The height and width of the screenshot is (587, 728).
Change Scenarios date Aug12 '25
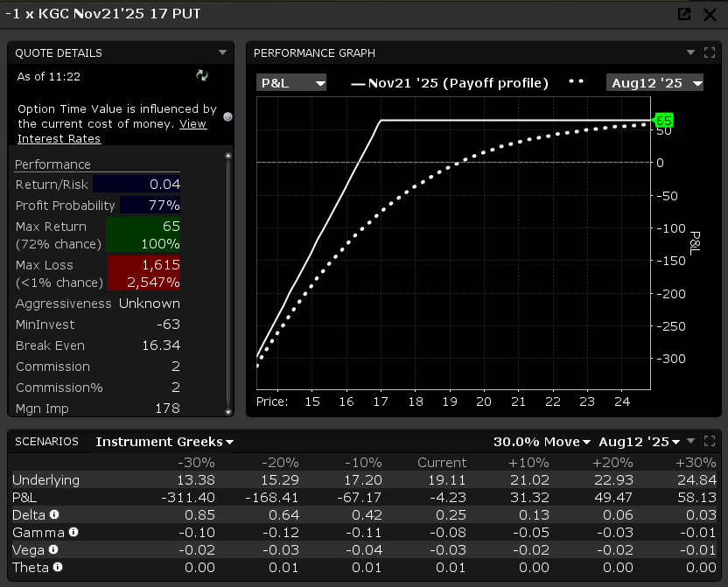click(640, 442)
